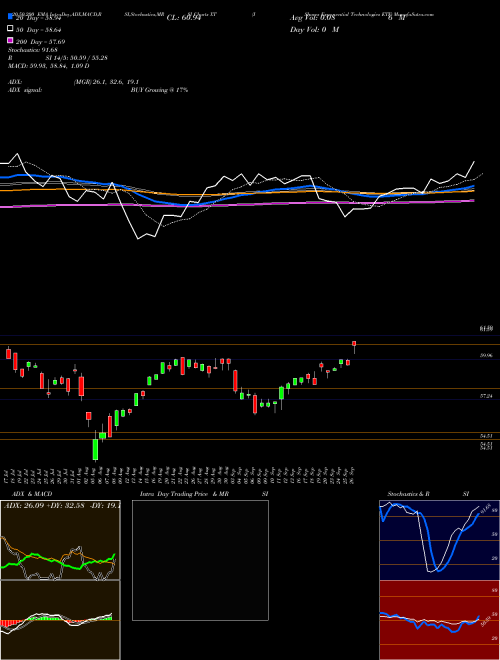Click the magenta 200 Day legend square
The image size is (500, 660).
coord(10,40)
